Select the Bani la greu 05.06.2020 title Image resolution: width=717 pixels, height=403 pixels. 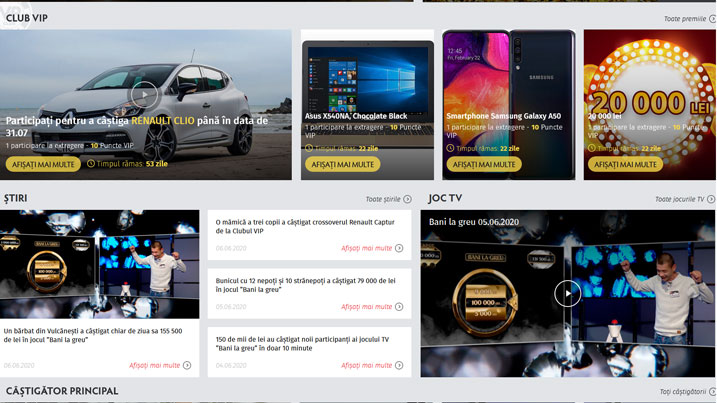(474, 222)
